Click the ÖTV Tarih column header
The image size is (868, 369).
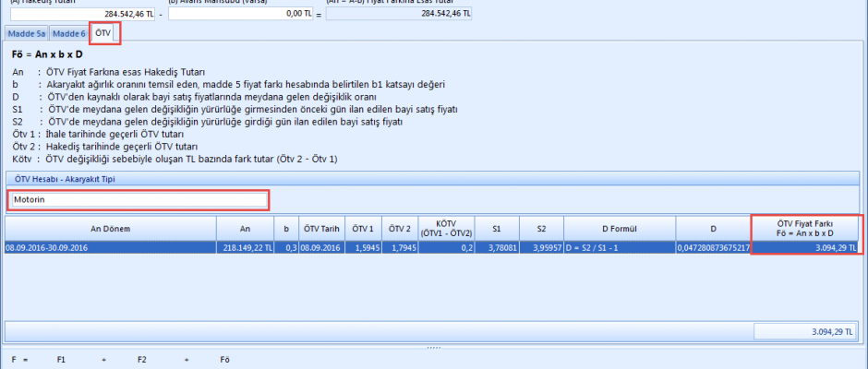click(x=322, y=228)
